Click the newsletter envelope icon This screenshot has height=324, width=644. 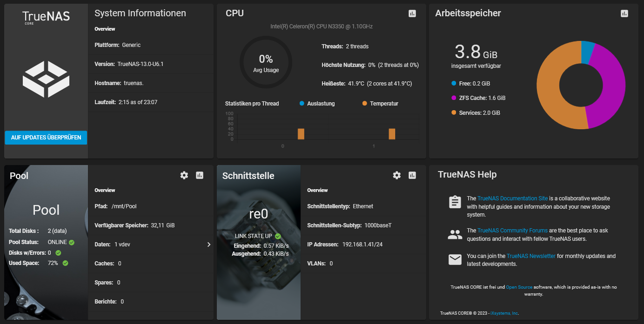[x=455, y=259]
